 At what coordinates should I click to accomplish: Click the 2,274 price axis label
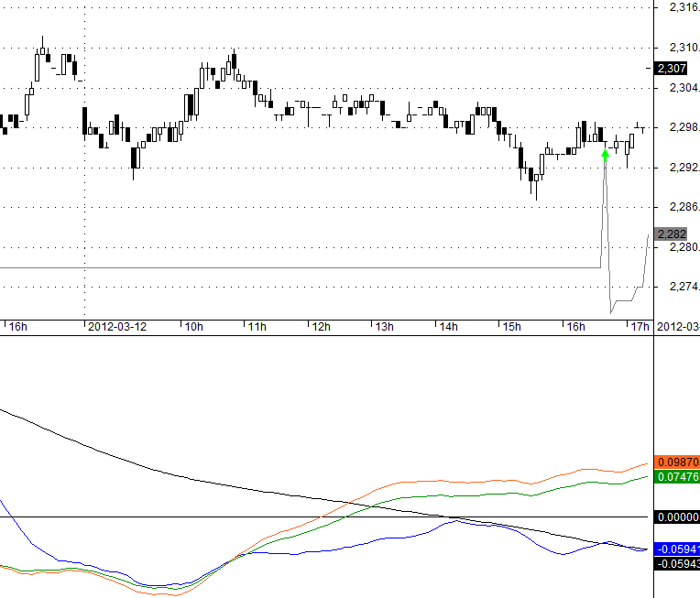684,287
